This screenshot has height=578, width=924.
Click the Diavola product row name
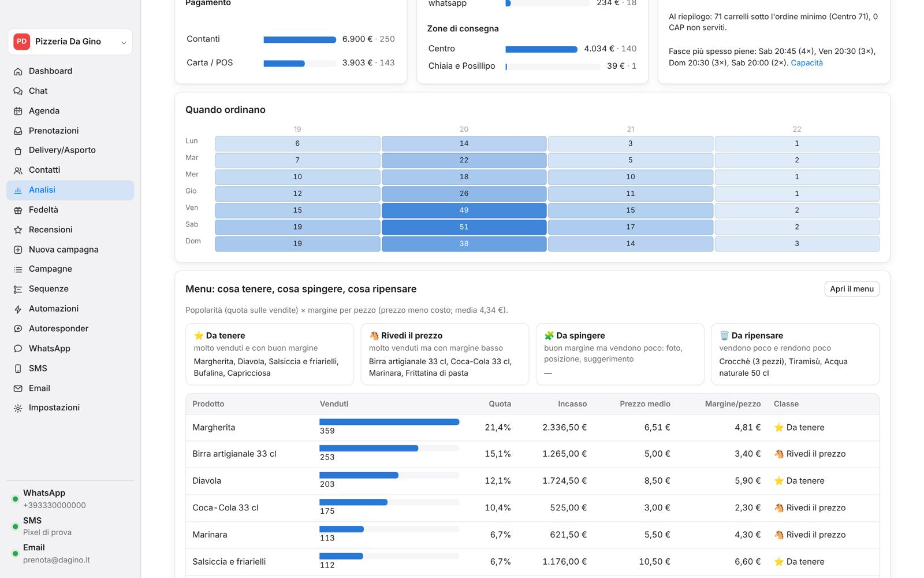tap(207, 481)
